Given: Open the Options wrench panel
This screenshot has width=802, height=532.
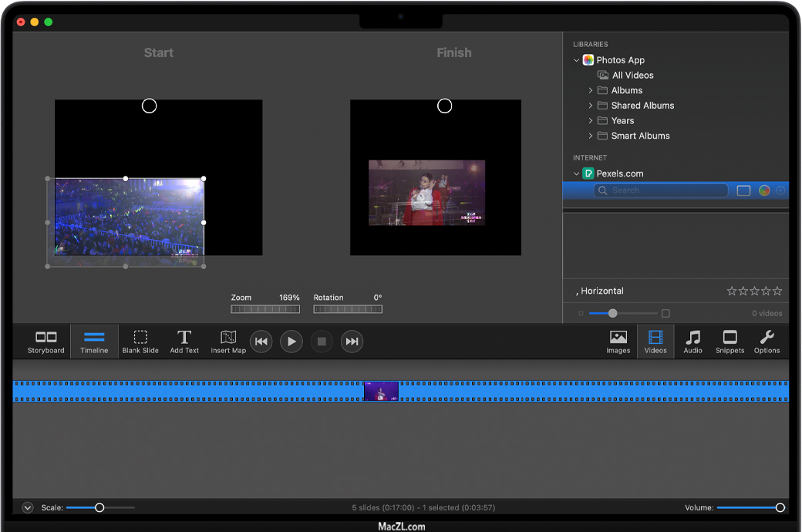Looking at the screenshot, I should point(767,341).
